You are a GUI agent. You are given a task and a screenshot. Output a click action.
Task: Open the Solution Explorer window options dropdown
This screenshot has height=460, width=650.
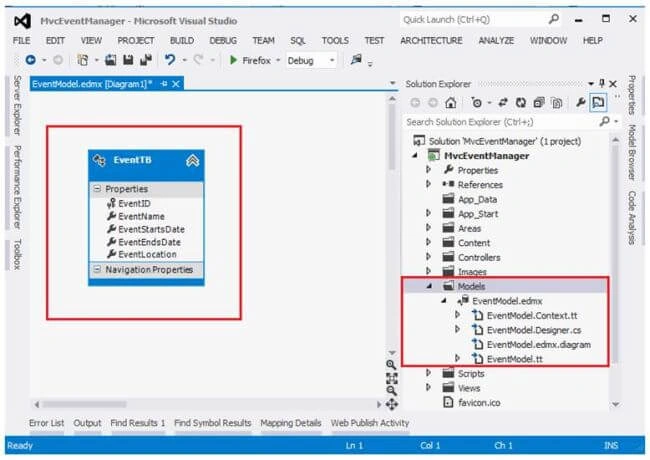click(591, 84)
